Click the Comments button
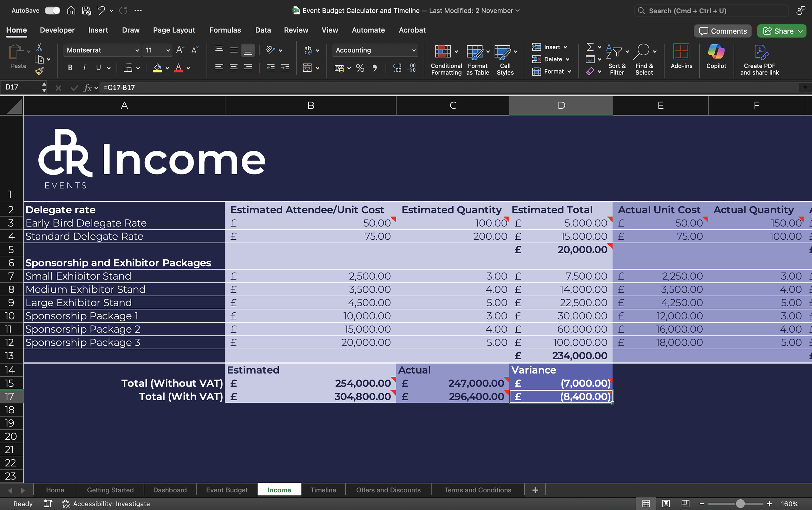Screen dimensions: 812x510 click(x=723, y=31)
